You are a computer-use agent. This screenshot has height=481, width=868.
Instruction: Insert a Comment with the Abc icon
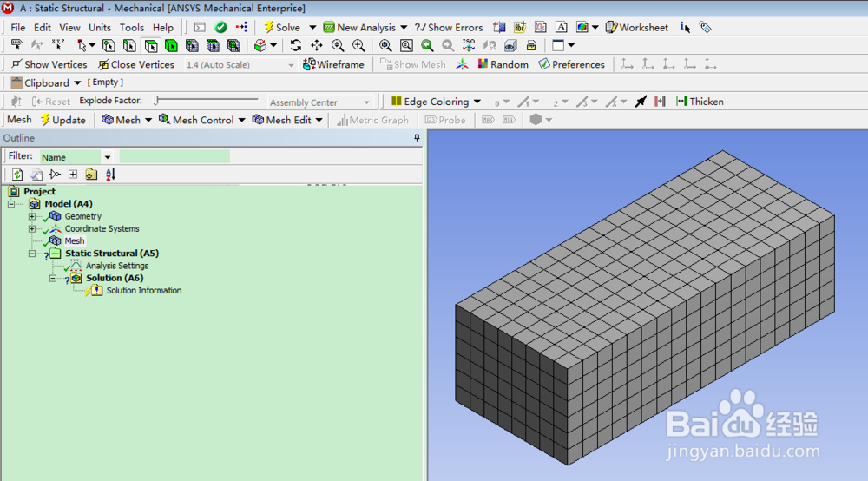coord(520,28)
